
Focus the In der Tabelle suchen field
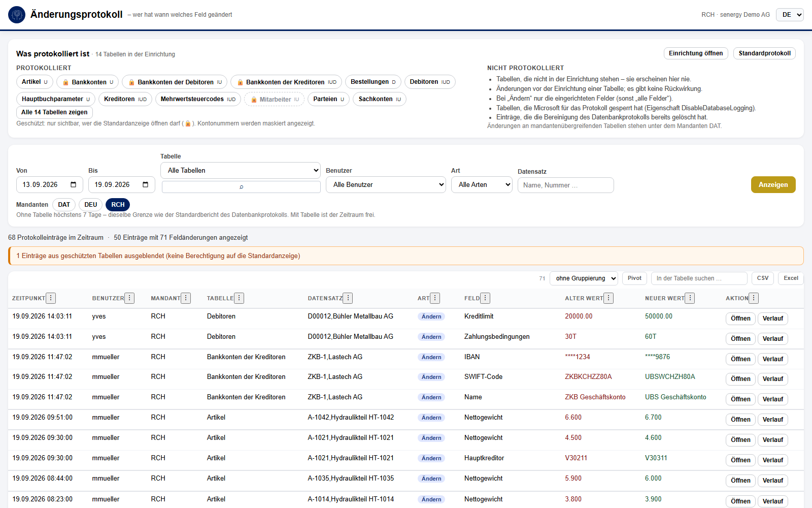coord(699,278)
